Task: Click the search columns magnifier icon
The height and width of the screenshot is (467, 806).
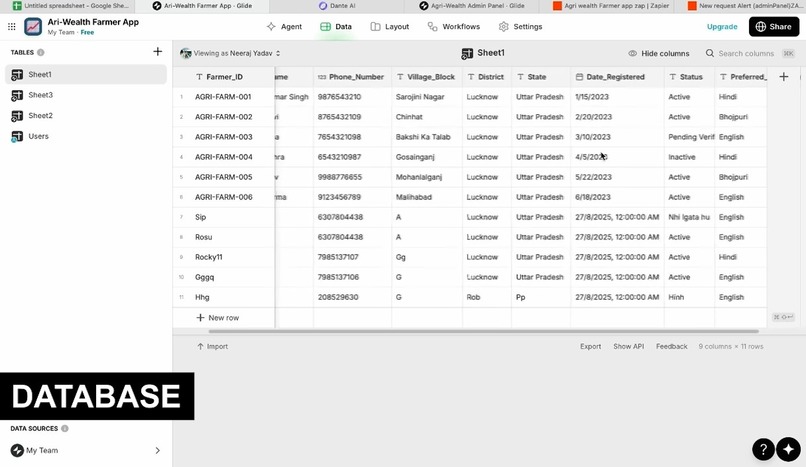Action: (710, 53)
